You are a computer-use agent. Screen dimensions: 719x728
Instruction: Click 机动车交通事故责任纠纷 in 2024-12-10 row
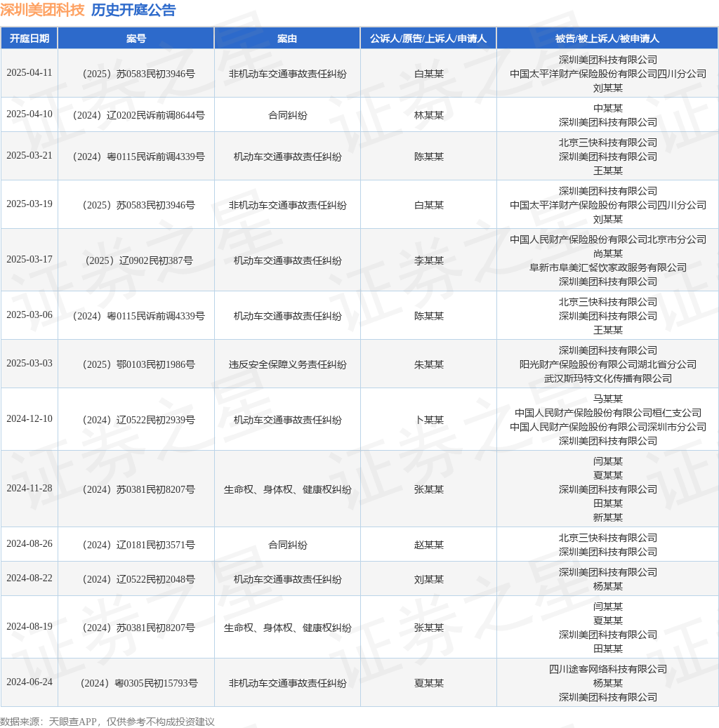coord(287,420)
